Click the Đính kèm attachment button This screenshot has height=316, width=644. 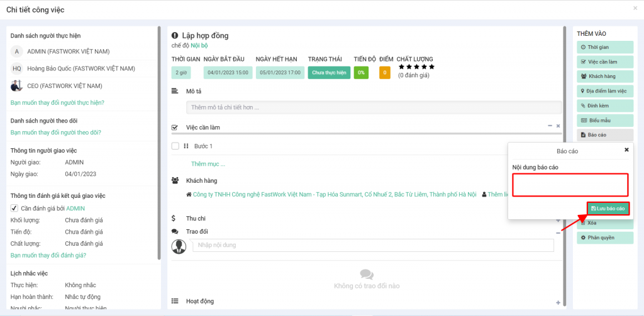604,105
